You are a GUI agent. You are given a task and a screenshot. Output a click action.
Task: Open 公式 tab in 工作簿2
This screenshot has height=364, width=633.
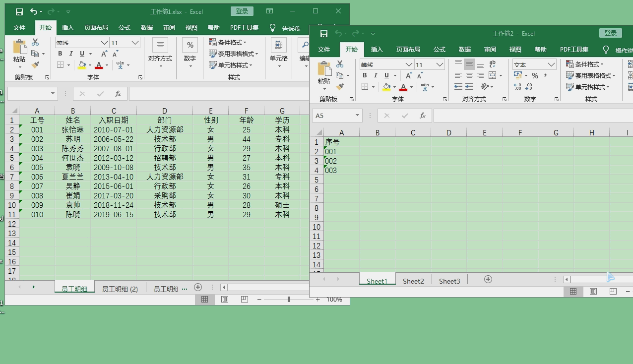pos(440,49)
